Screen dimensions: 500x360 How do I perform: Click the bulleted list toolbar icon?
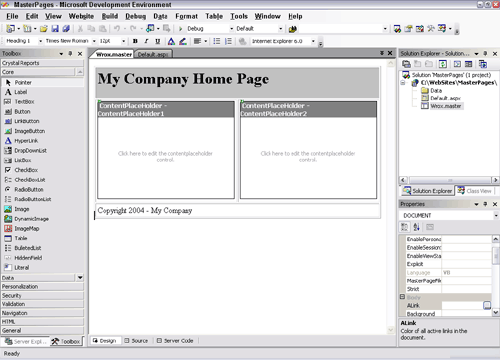[x=217, y=41]
